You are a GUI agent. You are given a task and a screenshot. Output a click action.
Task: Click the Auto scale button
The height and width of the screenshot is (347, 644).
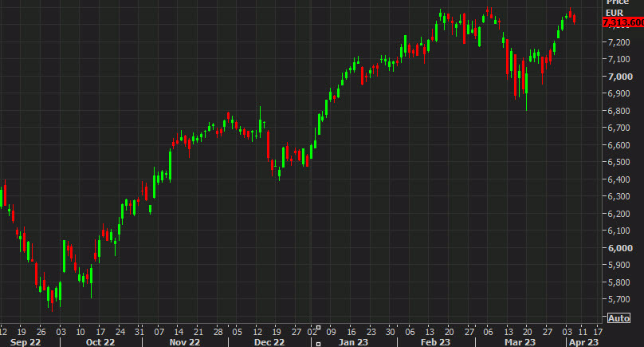click(x=619, y=318)
